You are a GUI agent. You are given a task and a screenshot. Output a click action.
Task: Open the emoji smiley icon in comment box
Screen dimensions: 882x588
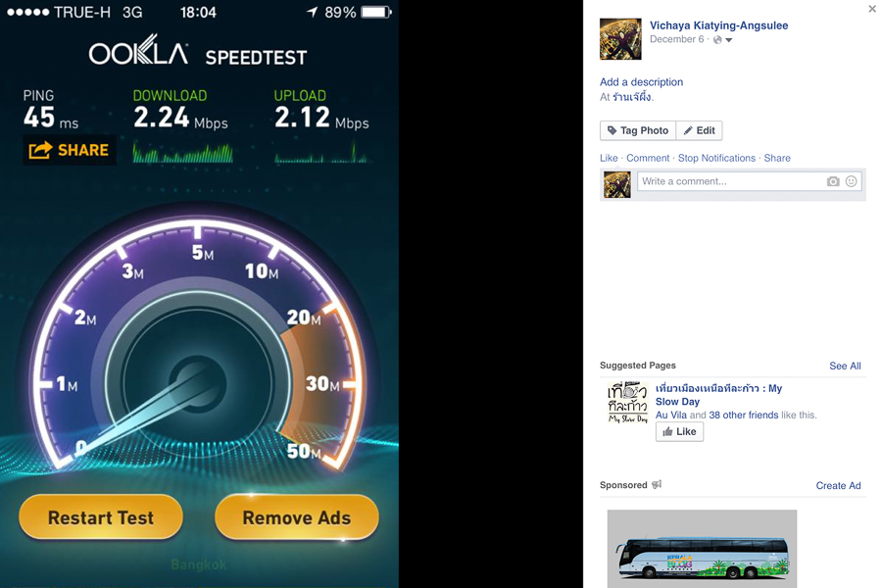click(x=851, y=181)
